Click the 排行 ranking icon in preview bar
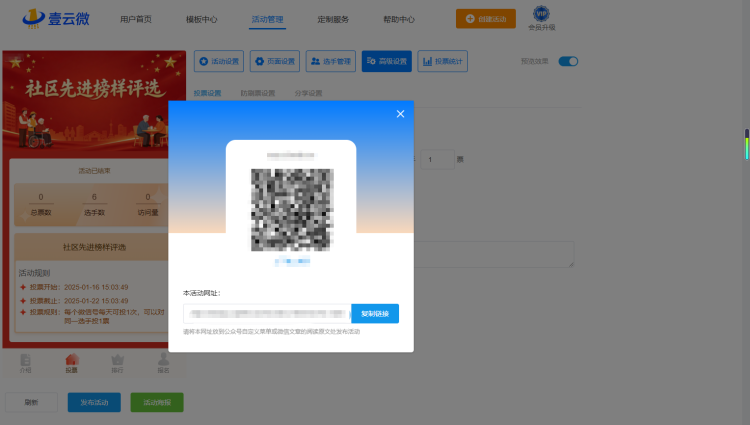The height and width of the screenshot is (425, 750). pos(117,363)
